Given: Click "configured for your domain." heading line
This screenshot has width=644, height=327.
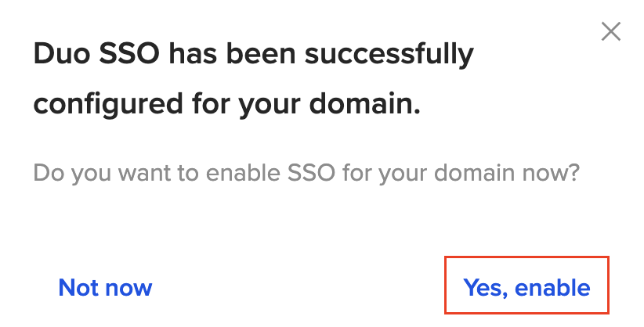Looking at the screenshot, I should [x=226, y=104].
